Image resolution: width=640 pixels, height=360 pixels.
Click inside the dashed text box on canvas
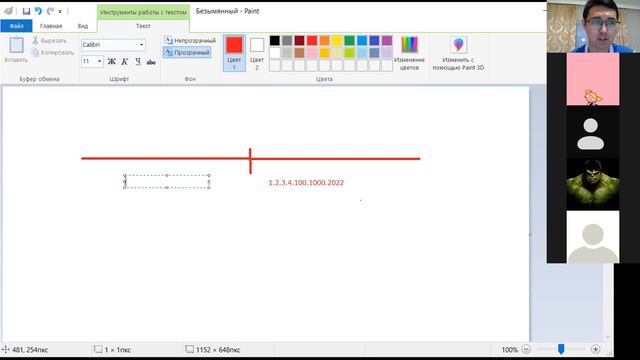point(167,181)
